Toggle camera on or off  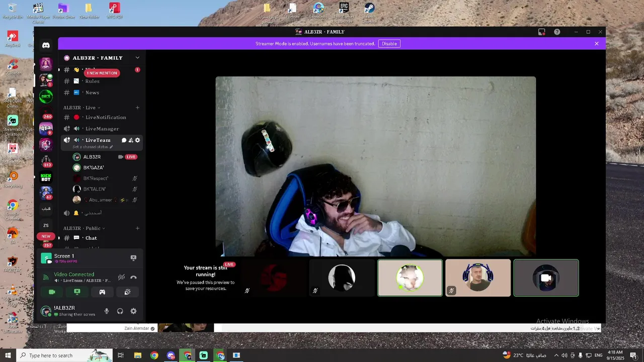coord(52,292)
